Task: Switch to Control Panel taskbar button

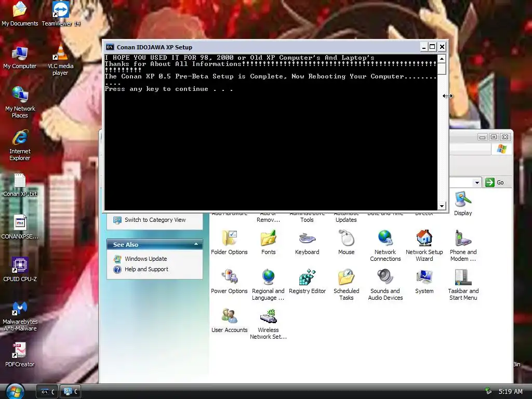Action: click(71, 392)
